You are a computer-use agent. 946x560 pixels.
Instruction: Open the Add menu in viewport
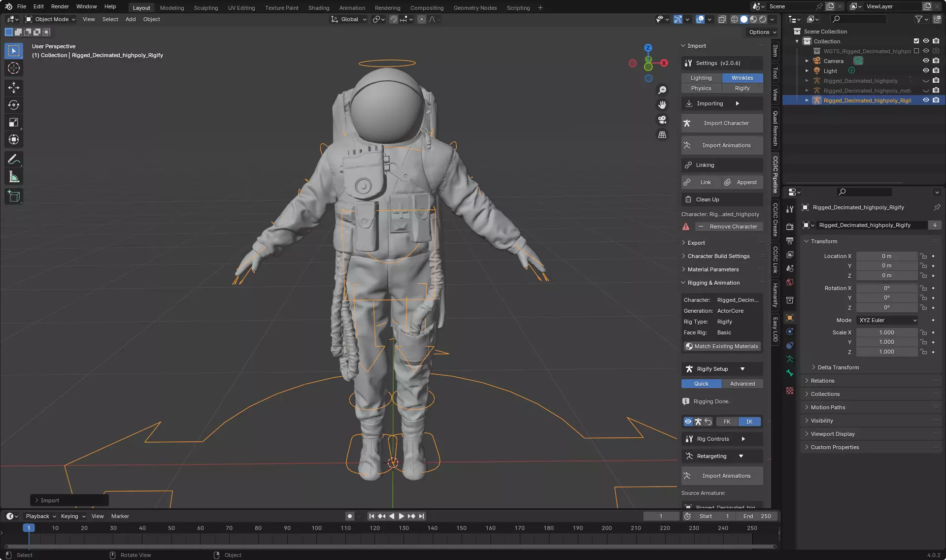131,19
